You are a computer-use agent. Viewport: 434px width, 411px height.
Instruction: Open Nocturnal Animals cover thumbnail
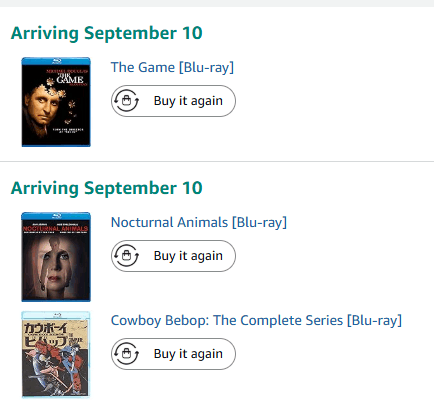click(56, 257)
